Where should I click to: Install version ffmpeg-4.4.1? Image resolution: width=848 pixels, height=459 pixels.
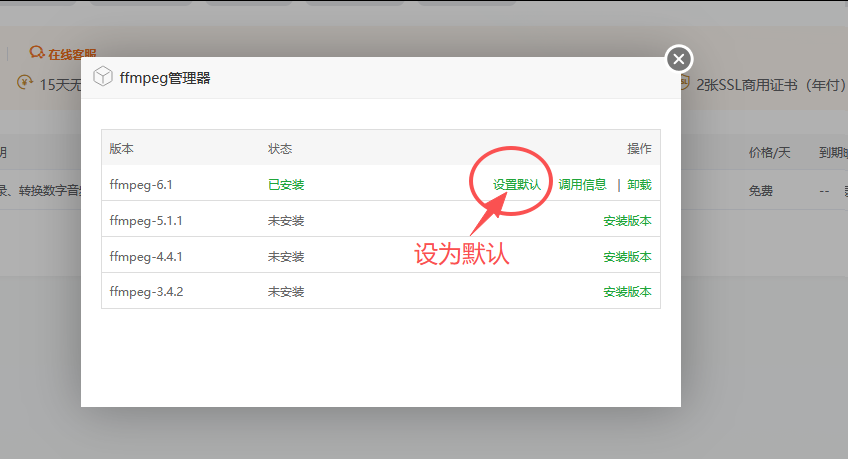tap(627, 256)
